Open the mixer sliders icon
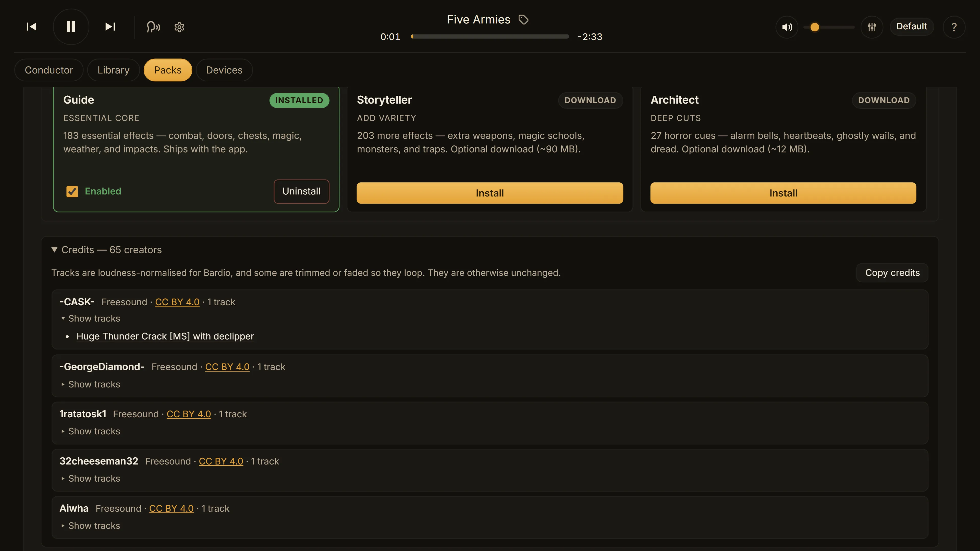980x551 pixels. (872, 27)
